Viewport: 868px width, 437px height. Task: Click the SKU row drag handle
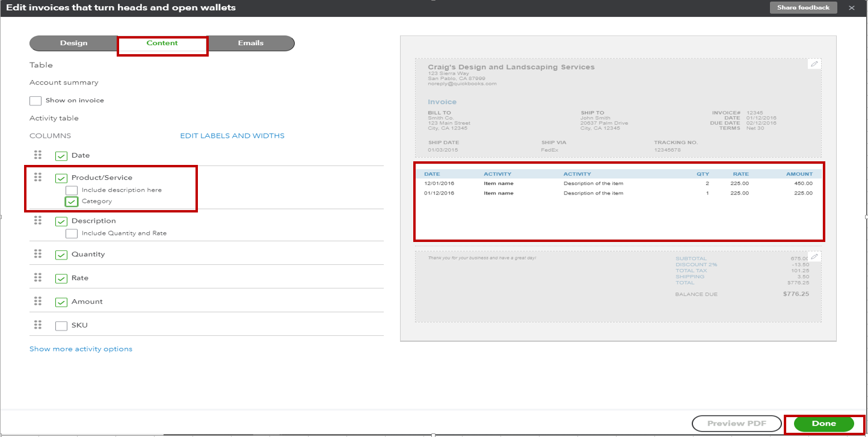coord(38,324)
